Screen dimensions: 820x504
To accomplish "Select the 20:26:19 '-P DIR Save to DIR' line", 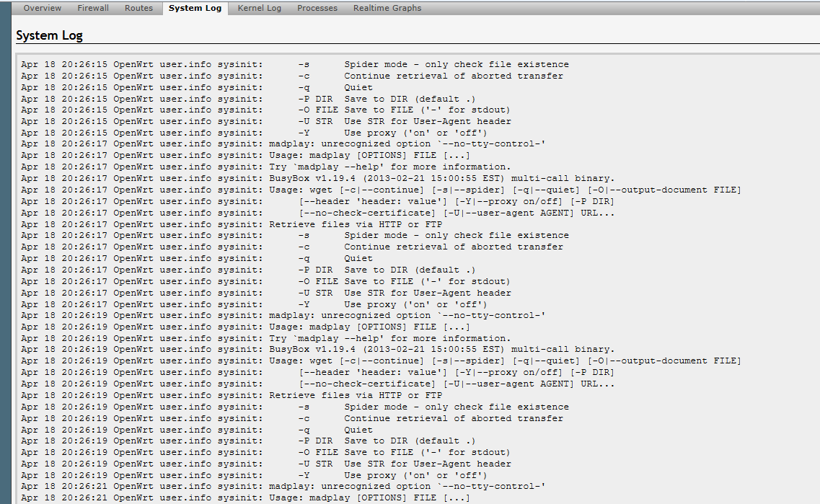I will (x=248, y=441).
